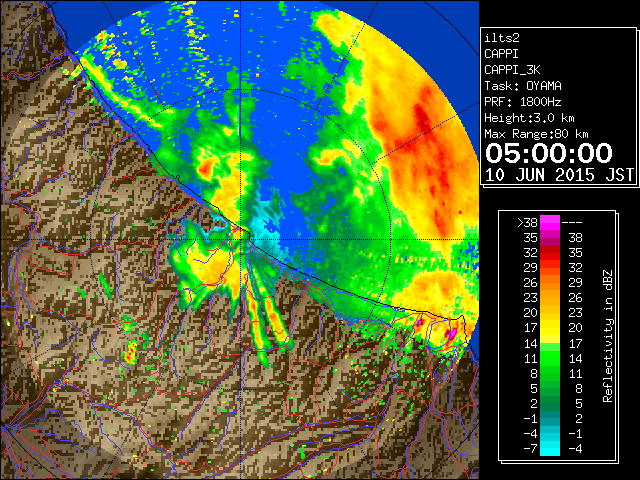Screen dimensions: 640x480
Task: Click the 'Task: OYAMA' line
Action: point(523,86)
